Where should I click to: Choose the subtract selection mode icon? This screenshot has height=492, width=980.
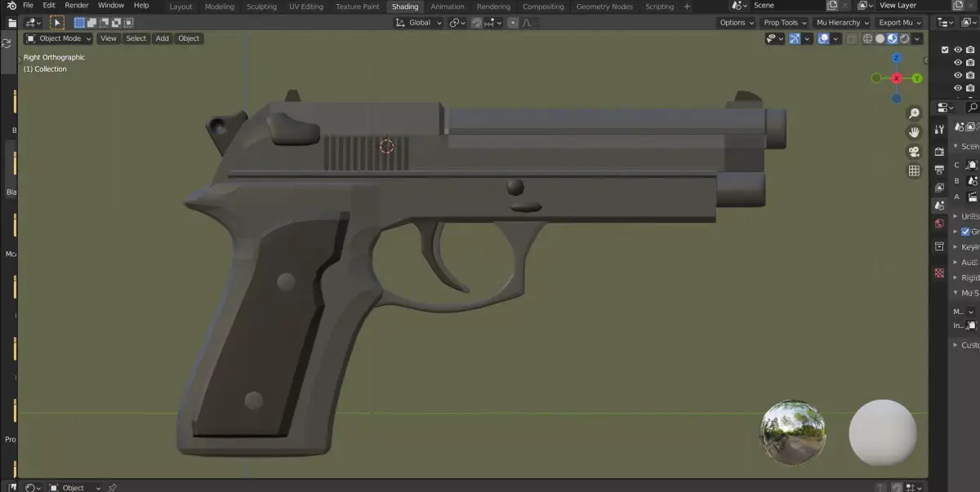(x=104, y=23)
